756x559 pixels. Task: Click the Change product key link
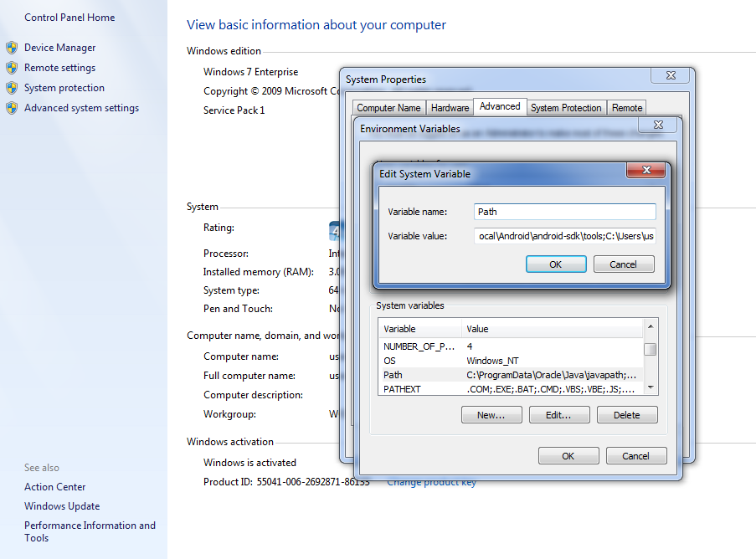(431, 482)
